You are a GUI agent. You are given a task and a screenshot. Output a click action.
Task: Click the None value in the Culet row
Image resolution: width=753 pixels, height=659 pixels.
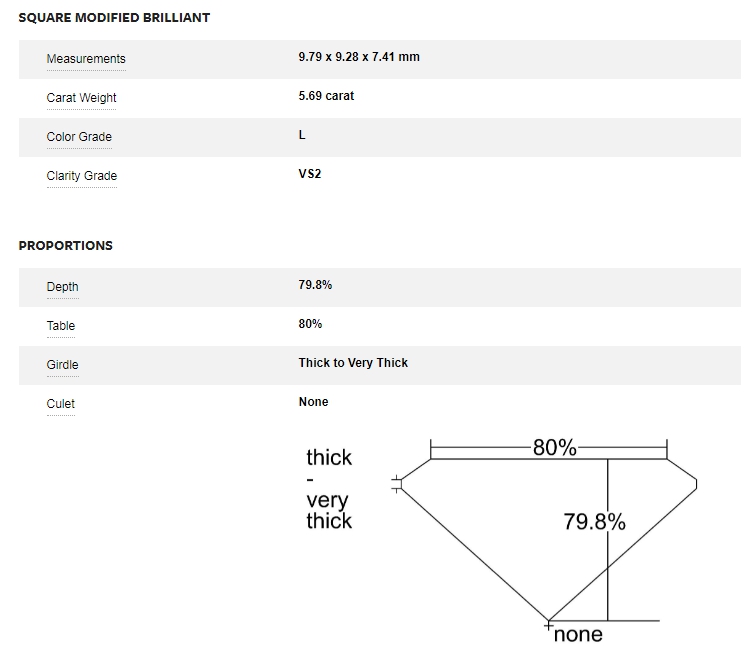point(313,402)
